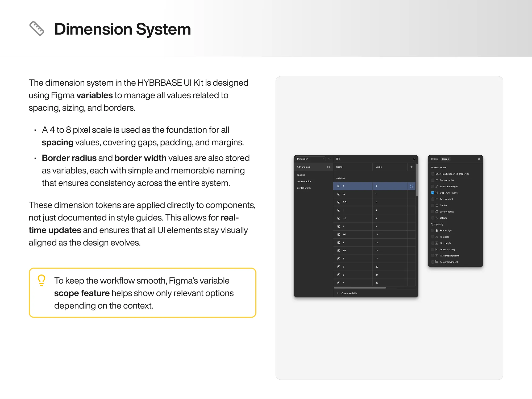Enable the Width and height scope
The width and height of the screenshot is (532, 399).
(433, 186)
